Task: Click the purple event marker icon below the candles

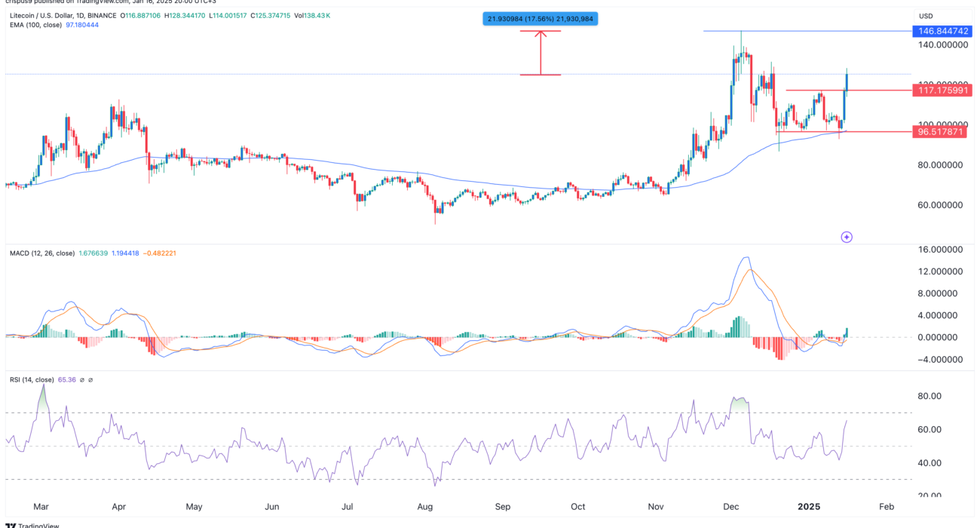Action: pos(847,237)
